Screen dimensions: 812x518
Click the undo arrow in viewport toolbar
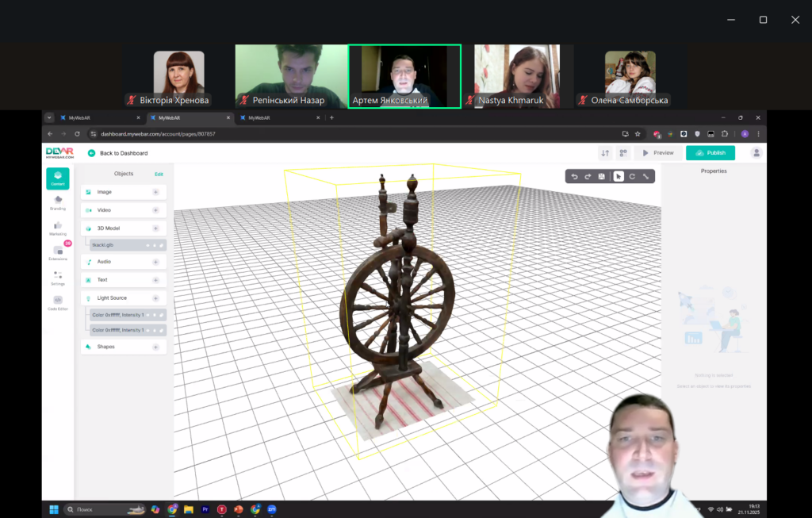coord(574,176)
